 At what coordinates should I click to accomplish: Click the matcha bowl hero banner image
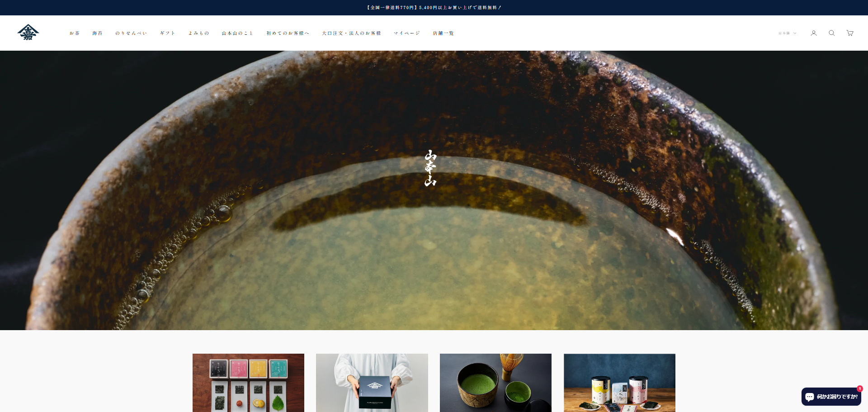tap(434, 190)
